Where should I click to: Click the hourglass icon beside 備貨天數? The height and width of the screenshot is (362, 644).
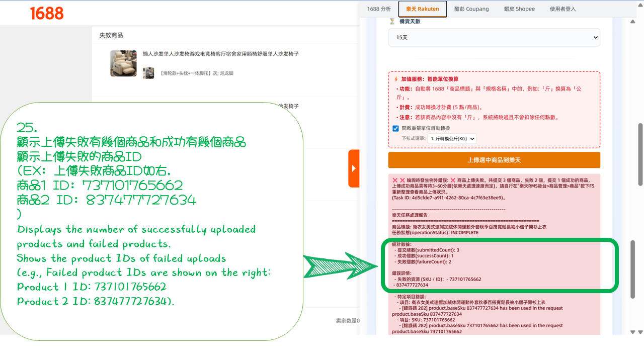click(x=392, y=22)
